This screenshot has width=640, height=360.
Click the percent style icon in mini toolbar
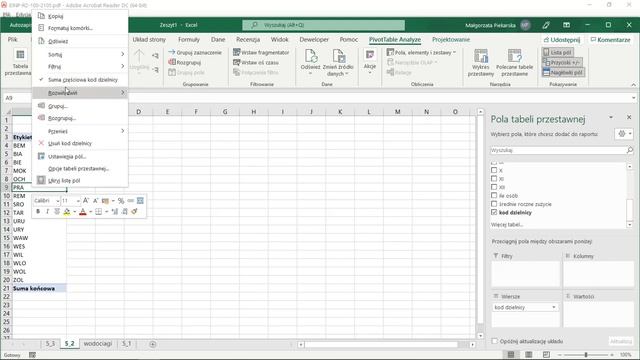tap(121, 200)
